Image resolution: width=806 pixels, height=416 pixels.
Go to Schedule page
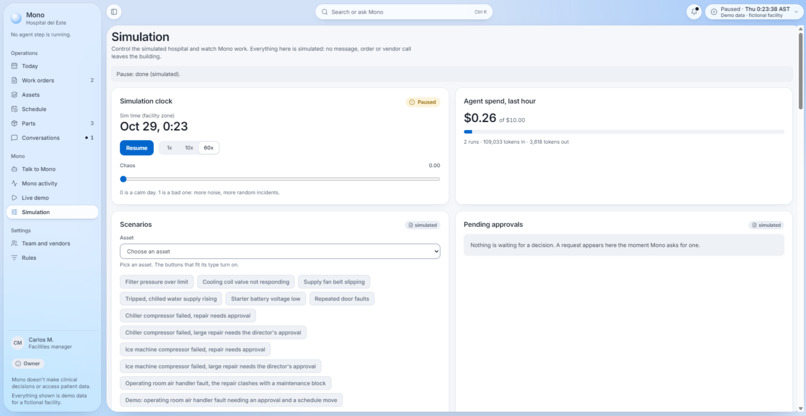point(52,109)
